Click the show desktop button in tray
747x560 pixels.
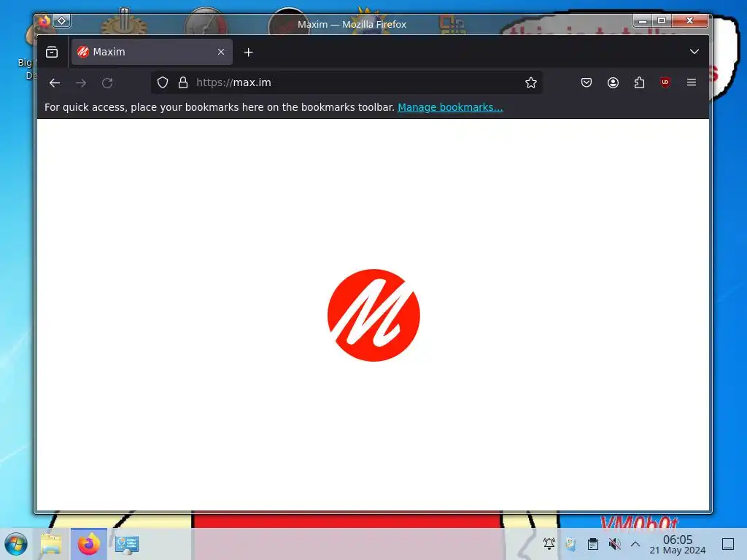tap(727, 544)
